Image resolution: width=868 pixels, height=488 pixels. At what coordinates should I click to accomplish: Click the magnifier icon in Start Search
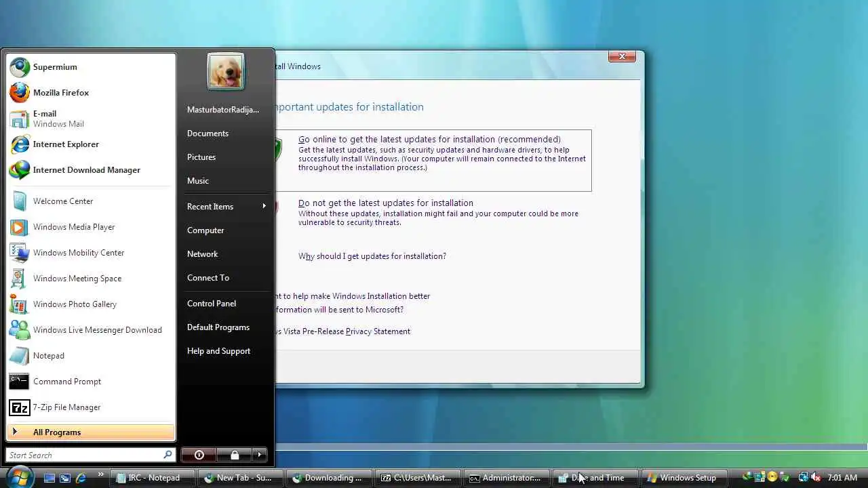coord(167,455)
